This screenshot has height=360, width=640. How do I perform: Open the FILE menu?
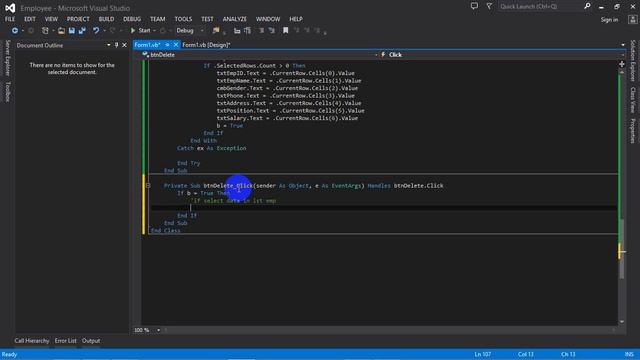click(10, 19)
